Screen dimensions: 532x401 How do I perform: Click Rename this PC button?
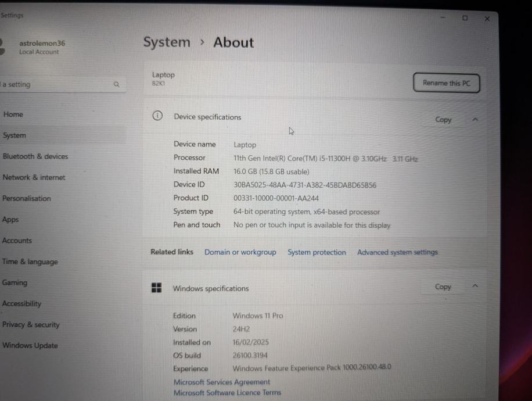pos(446,83)
